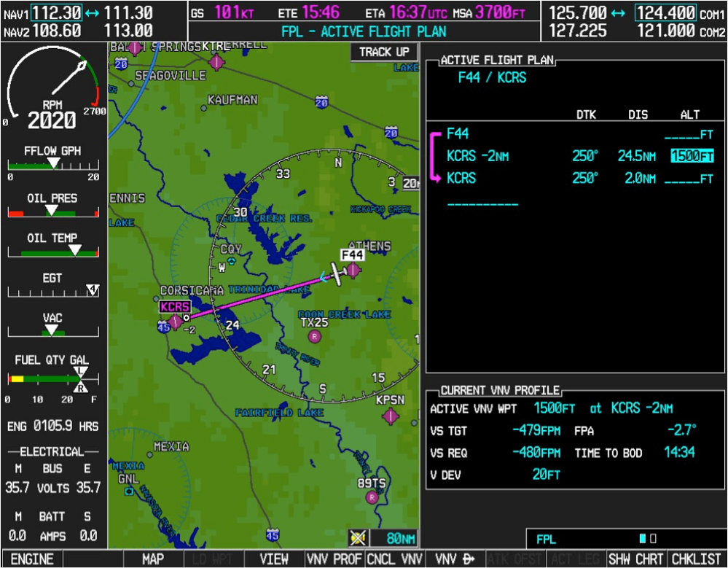Click the TX25 restricted airport symbol
Viewport: 728px width, 568px height.
(x=315, y=336)
